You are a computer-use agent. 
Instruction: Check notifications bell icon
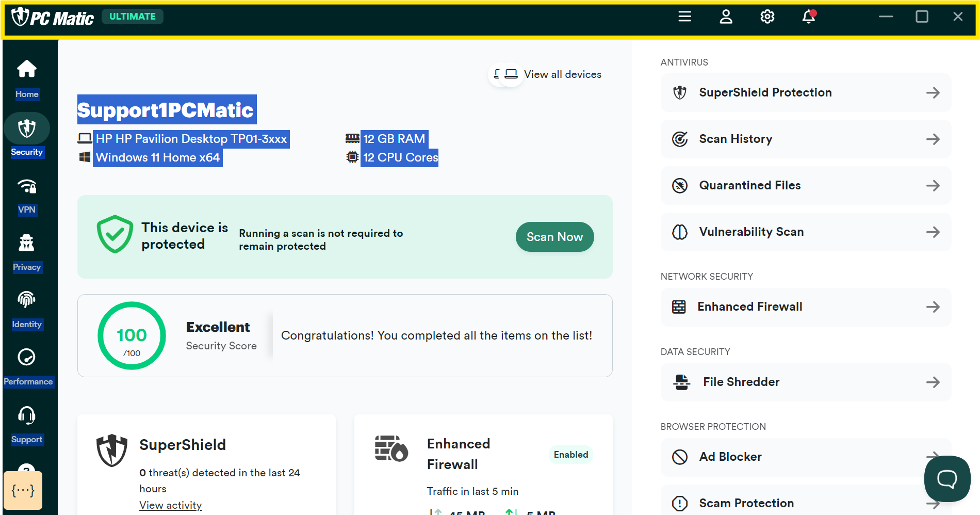(808, 17)
